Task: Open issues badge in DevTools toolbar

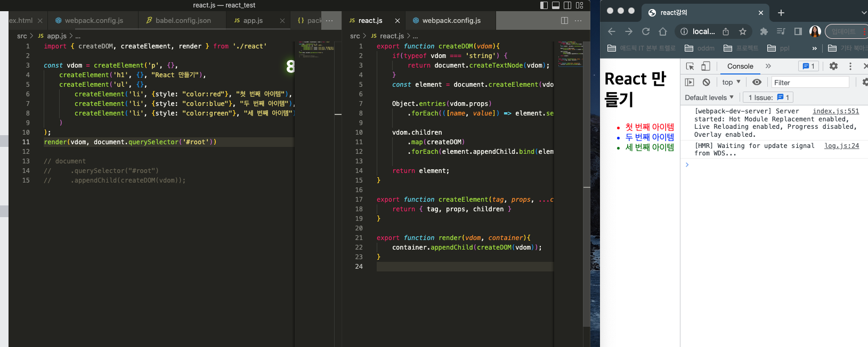Action: (x=808, y=66)
